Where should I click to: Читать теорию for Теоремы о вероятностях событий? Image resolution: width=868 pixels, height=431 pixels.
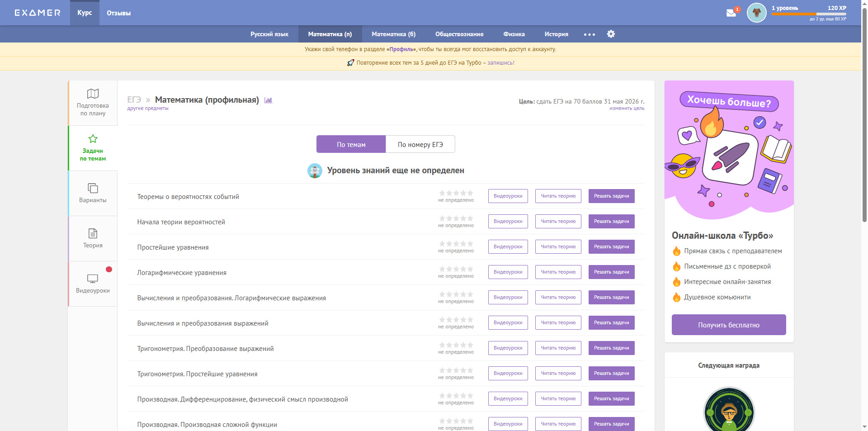[558, 196]
